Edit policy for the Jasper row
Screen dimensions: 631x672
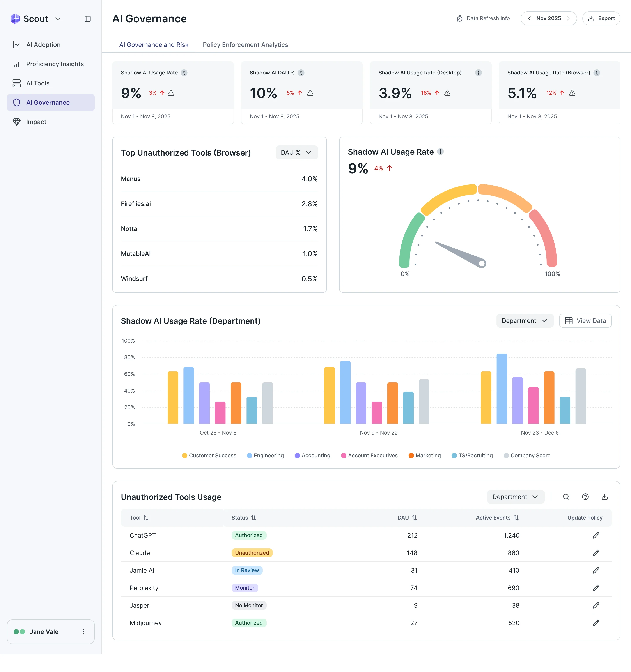point(596,605)
